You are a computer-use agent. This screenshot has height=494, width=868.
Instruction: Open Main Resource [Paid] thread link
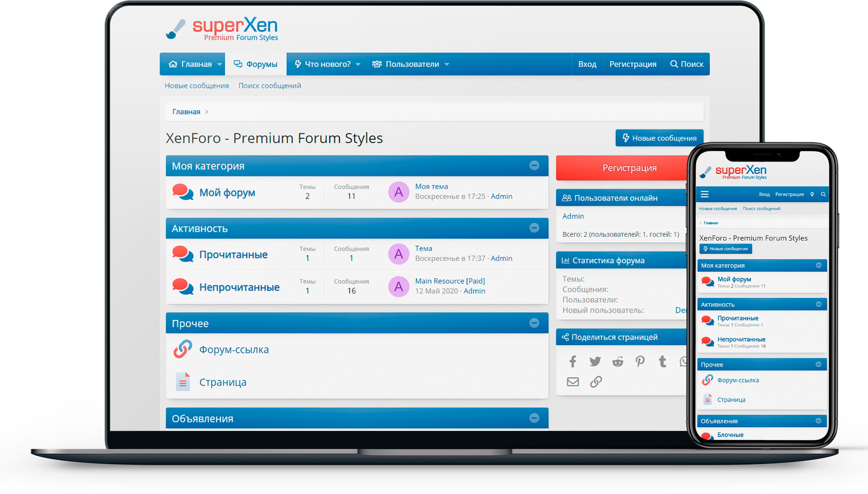click(x=450, y=281)
